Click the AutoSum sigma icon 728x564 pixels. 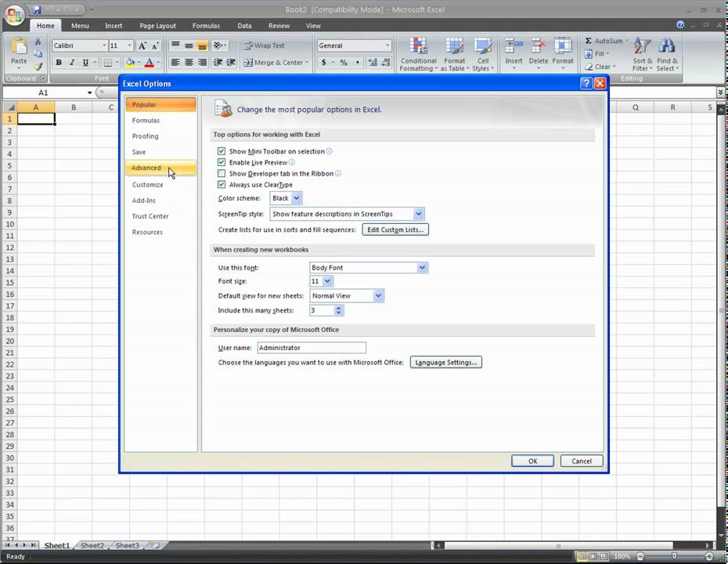tap(588, 41)
